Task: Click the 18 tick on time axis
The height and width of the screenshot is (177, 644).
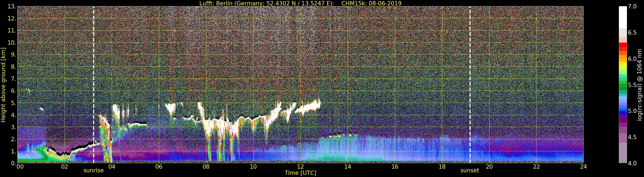Action: [442, 166]
